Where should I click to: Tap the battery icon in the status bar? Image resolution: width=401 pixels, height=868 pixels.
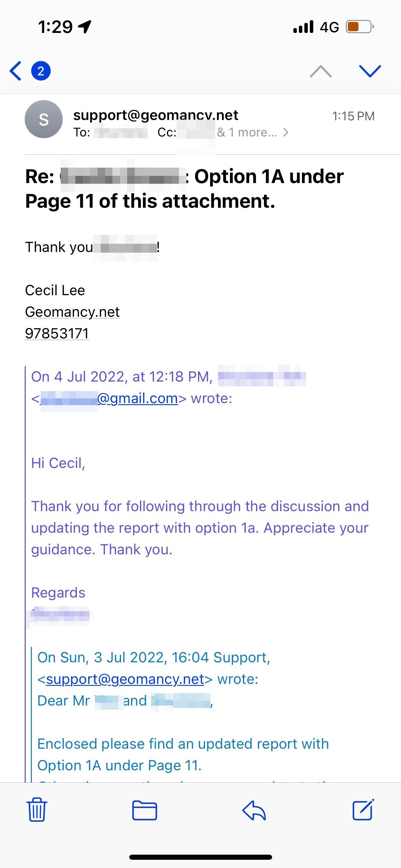[359, 27]
